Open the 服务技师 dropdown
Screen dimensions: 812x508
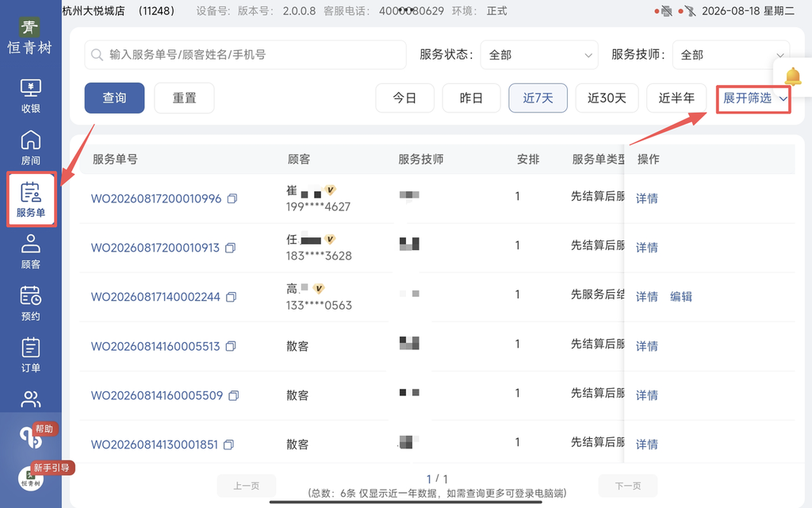(730, 55)
